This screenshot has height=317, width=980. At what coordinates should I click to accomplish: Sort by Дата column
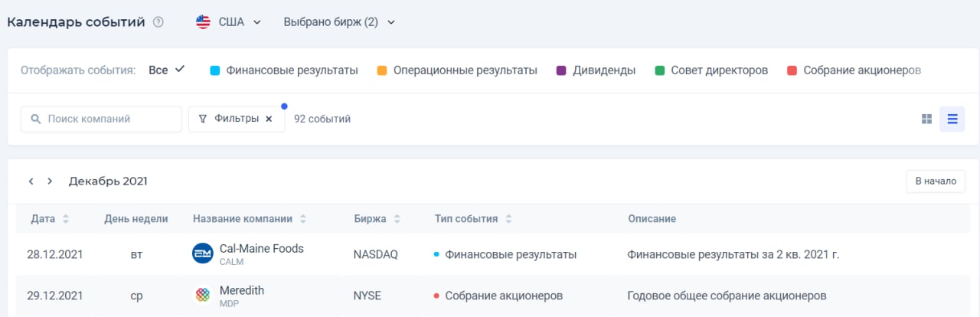50,219
